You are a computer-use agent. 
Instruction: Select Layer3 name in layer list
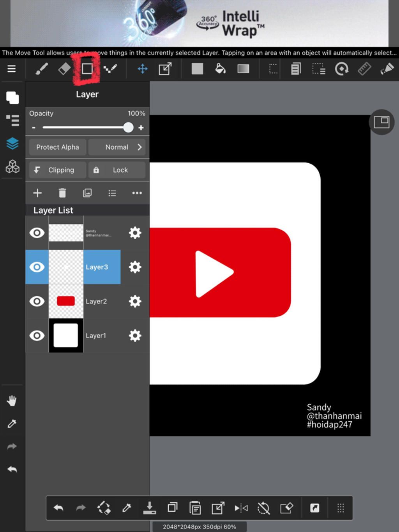coord(97,267)
